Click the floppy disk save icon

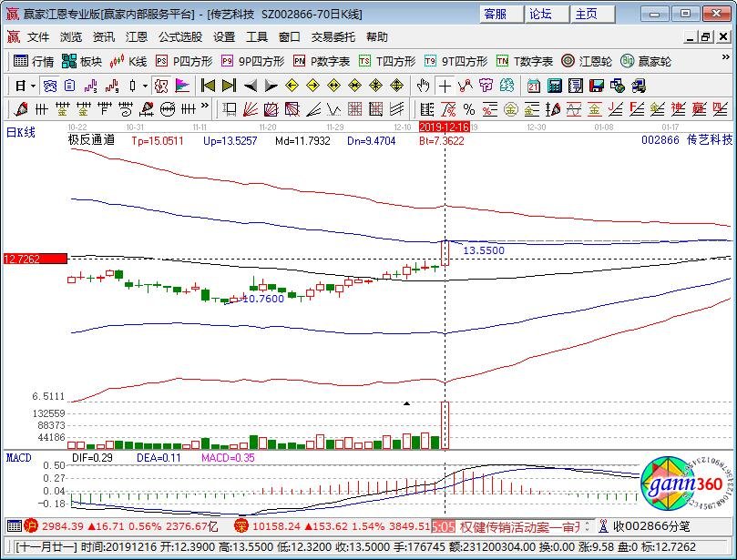(x=597, y=86)
